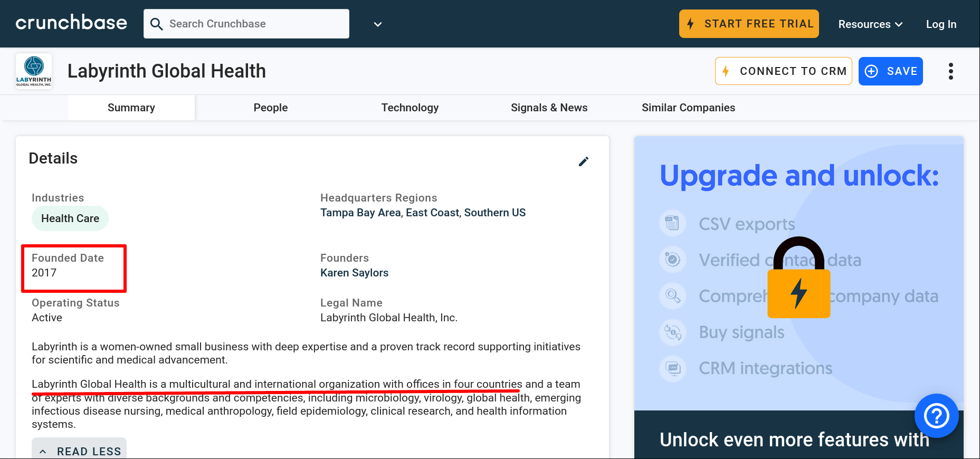Click the pencil edit icon in Details

coord(584,161)
